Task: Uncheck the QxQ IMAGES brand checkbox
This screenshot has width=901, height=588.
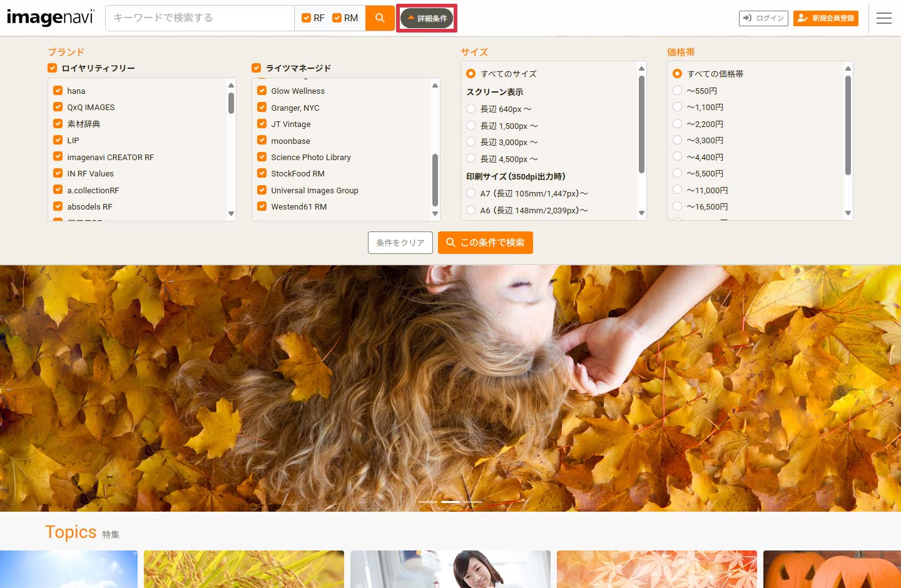Action: pyautogui.click(x=58, y=107)
